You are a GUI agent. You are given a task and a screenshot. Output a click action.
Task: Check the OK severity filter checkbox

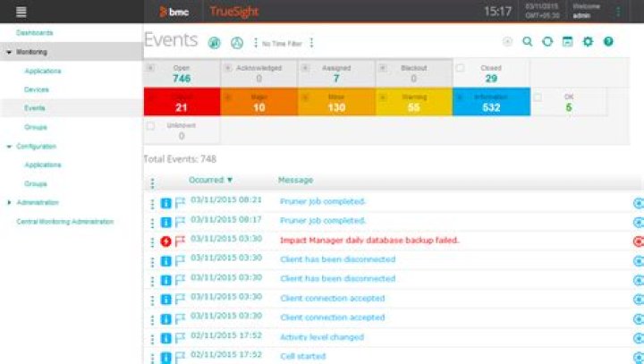coord(538,97)
